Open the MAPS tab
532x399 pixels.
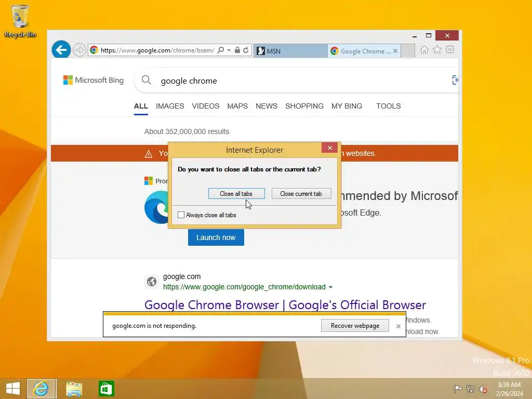pos(237,106)
